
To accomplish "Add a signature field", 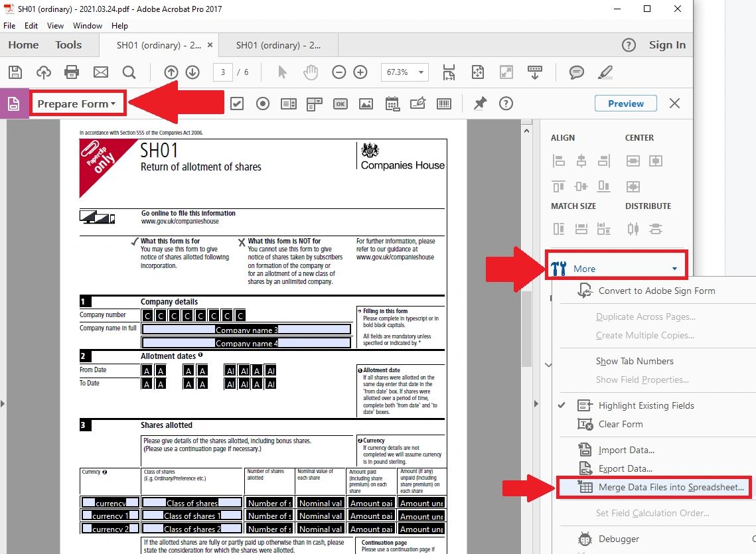I will coord(418,104).
